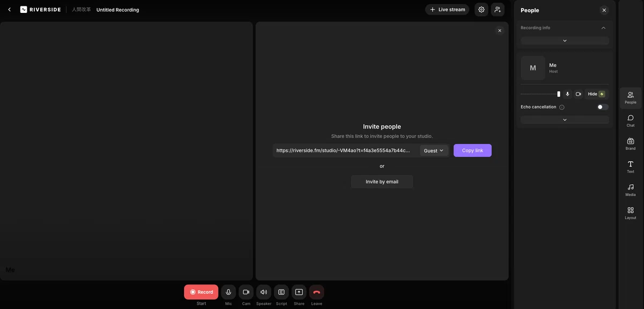Click the Hide button for host
The height and width of the screenshot is (309, 644).
596,94
